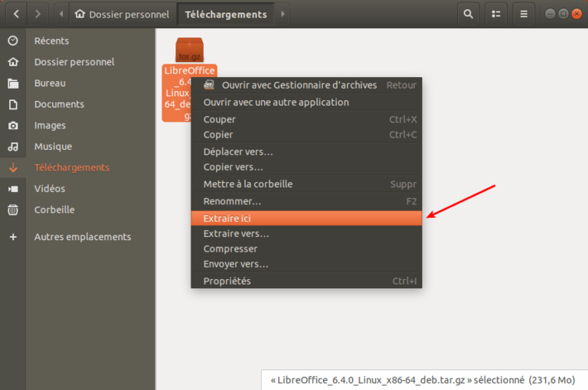Select Couper from the context menu
588x390 pixels.
(306, 119)
